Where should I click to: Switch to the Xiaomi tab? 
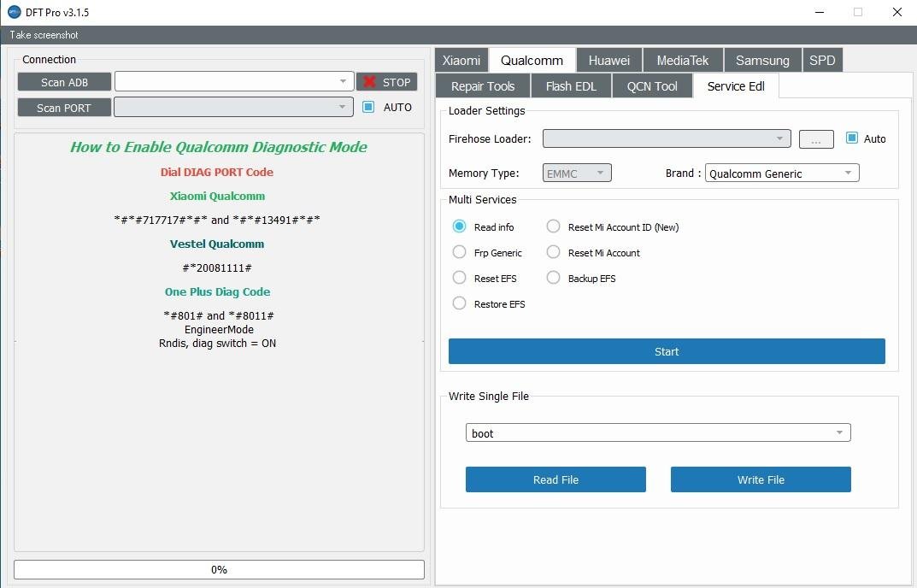461,60
